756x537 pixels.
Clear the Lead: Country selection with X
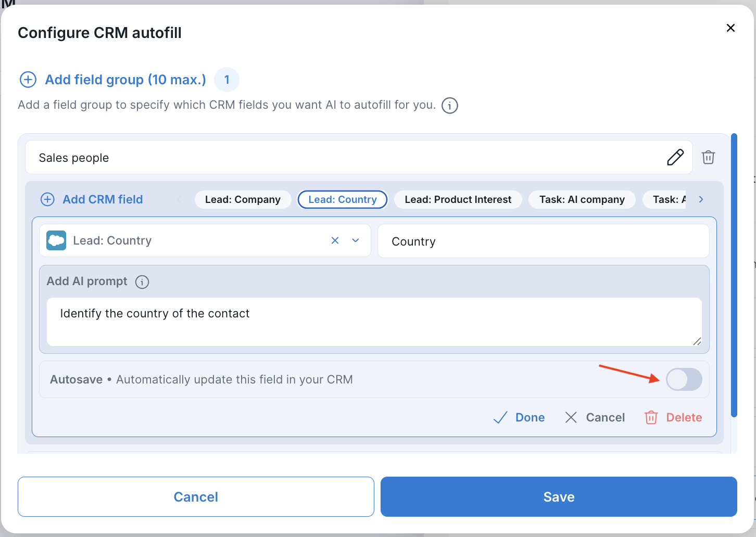click(335, 240)
